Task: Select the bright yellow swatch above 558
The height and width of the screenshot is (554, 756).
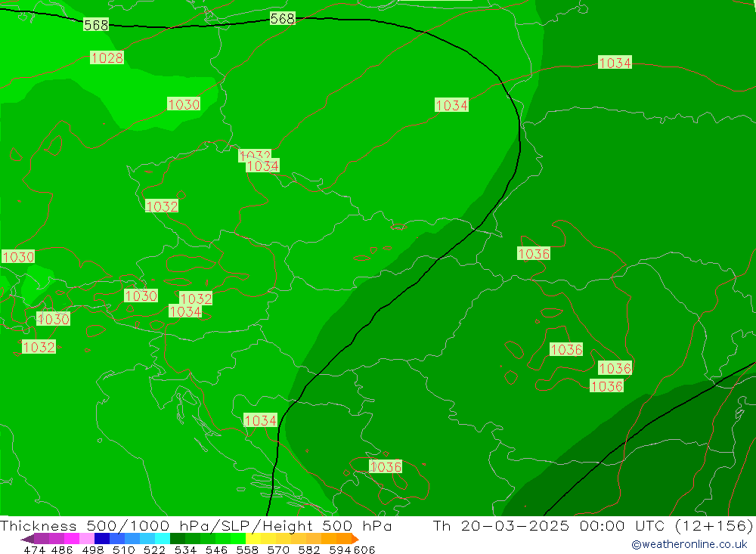Action: tap(253, 539)
